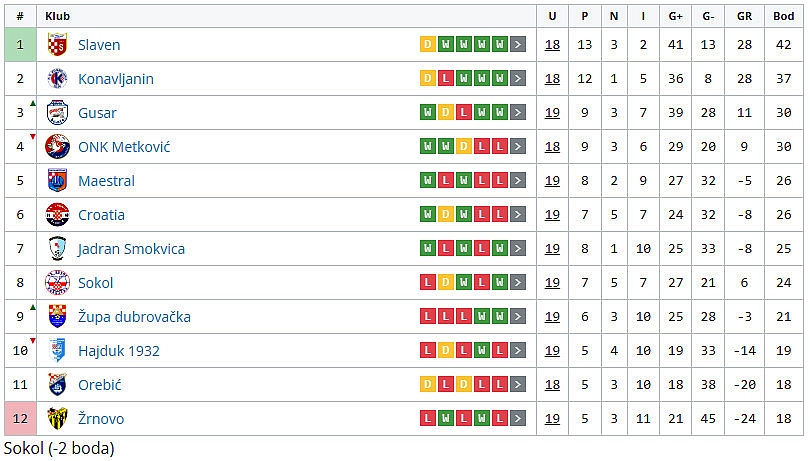The height and width of the screenshot is (461, 810).
Task: Expand Sokol's recent form arrow
Action: [518, 283]
